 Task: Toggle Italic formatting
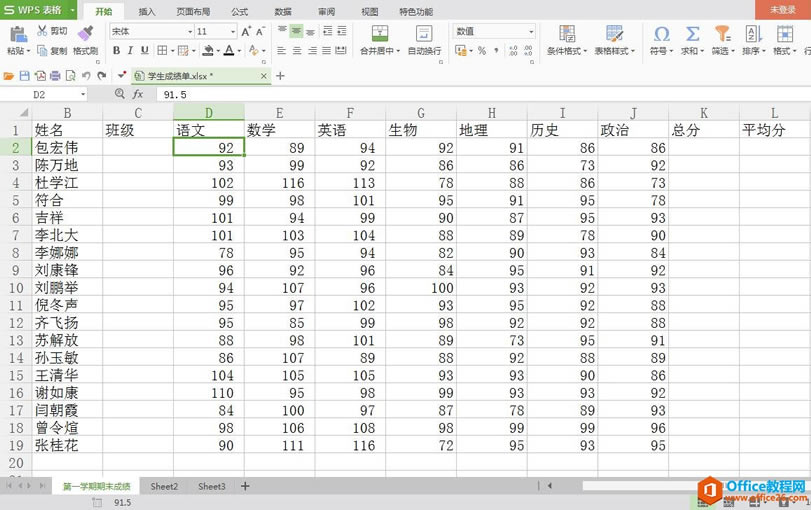point(130,51)
